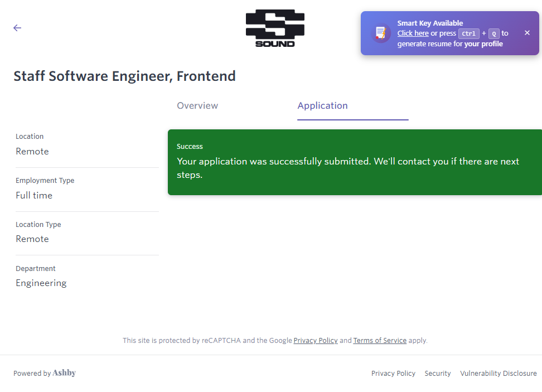Image resolution: width=542 pixels, height=392 pixels.
Task: Dismiss the Smart Key Available popup
Action: 527,33
